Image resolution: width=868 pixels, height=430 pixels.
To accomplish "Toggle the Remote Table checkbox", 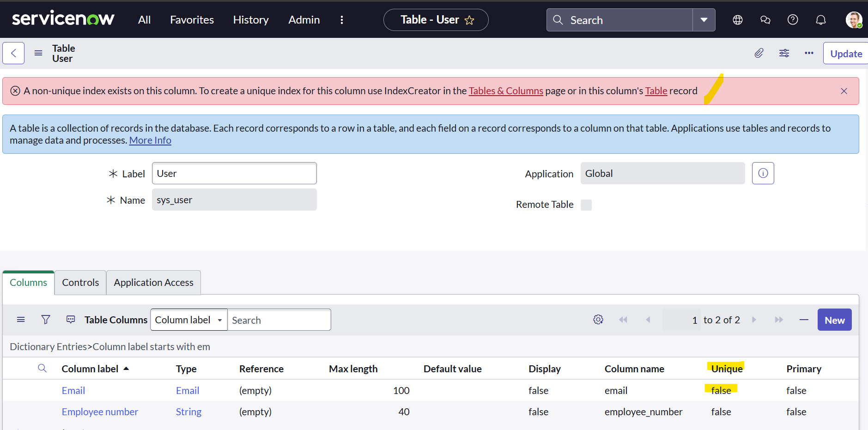I will pos(586,205).
